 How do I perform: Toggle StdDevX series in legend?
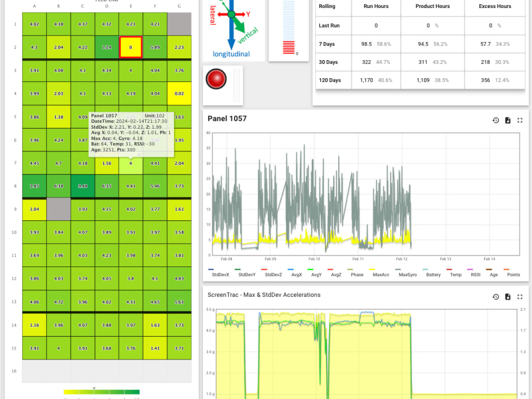(220, 275)
